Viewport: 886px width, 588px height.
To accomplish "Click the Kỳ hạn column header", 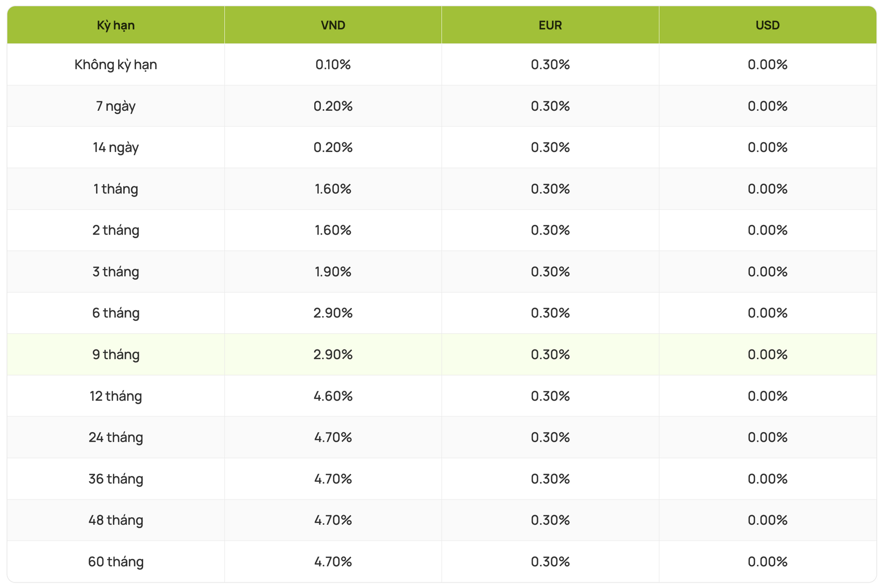I will pos(116,25).
